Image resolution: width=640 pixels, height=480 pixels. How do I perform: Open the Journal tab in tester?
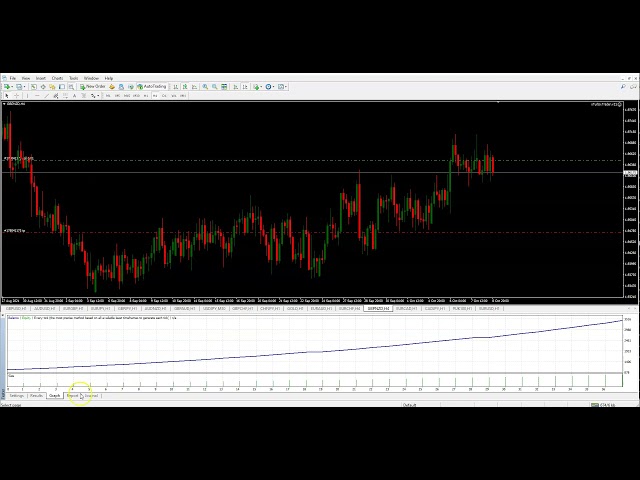tap(91, 396)
